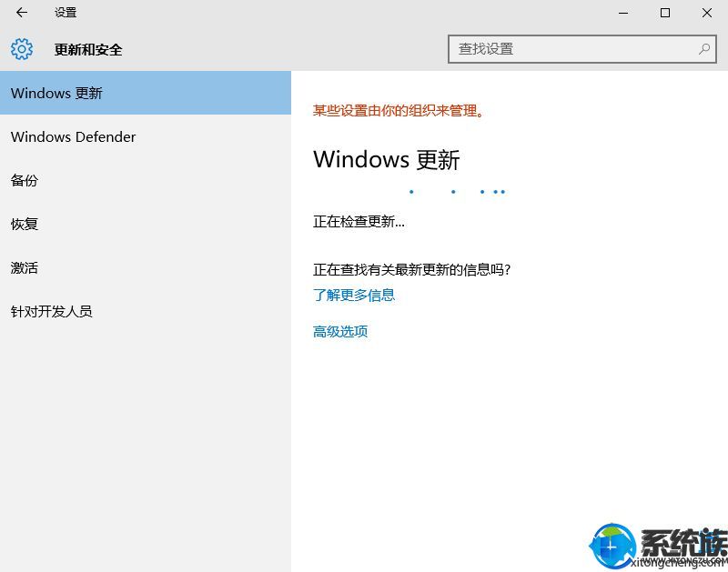The width and height of the screenshot is (728, 572).
Task: Open 高级选项 link
Action: click(x=340, y=331)
